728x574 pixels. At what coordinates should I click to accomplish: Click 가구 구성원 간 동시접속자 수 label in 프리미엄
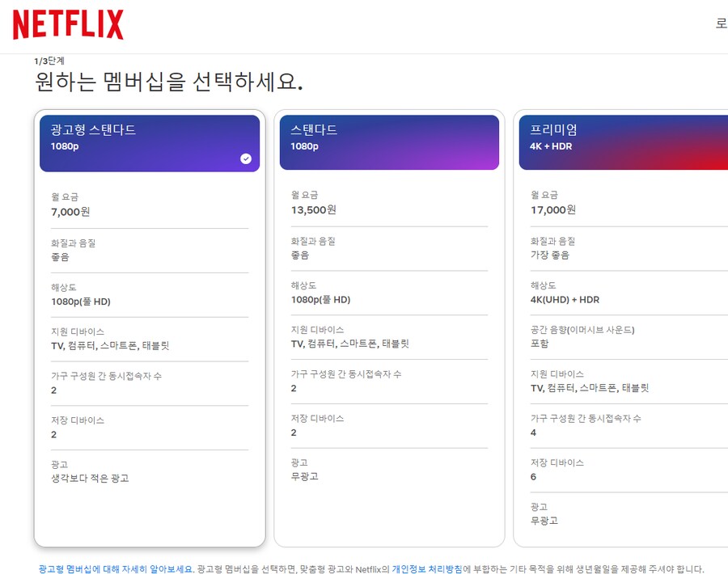[586, 419]
